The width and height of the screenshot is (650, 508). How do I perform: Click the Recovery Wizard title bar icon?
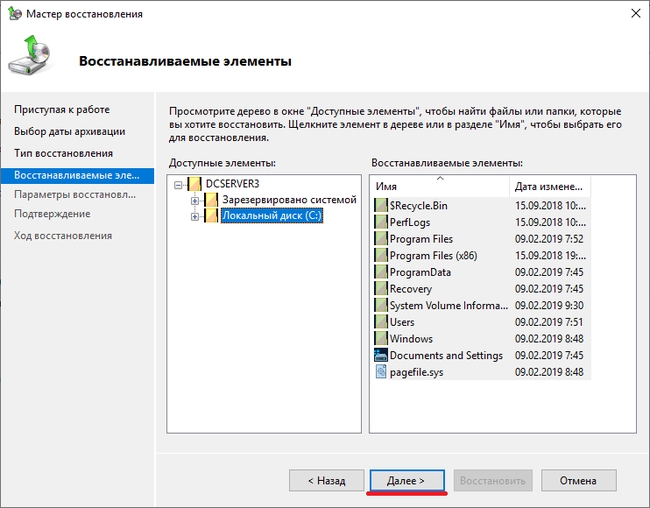[15, 13]
